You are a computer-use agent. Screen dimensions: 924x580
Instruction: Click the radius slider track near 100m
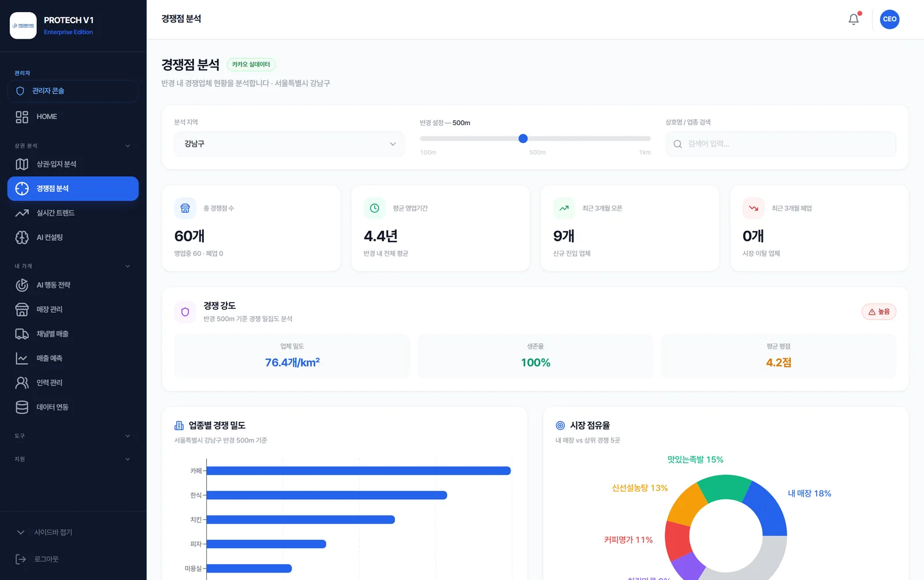[x=425, y=139]
